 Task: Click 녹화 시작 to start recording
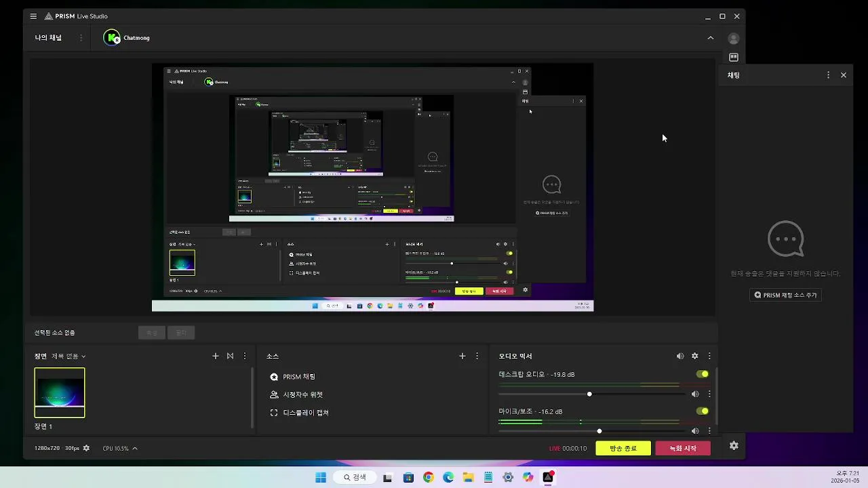tap(683, 448)
